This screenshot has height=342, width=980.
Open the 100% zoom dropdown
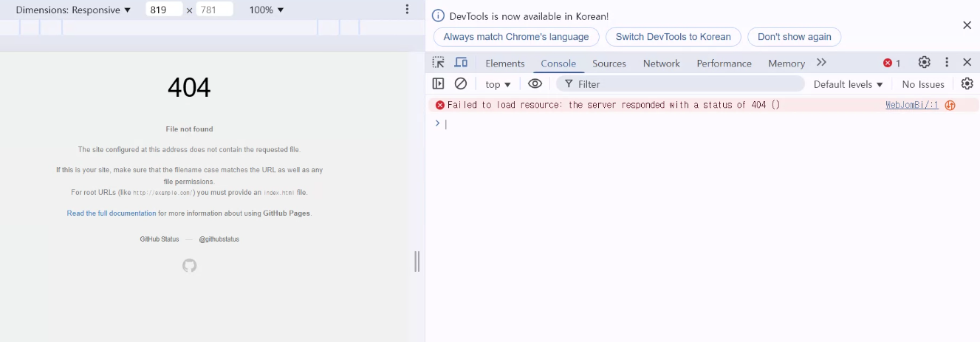[x=266, y=10]
